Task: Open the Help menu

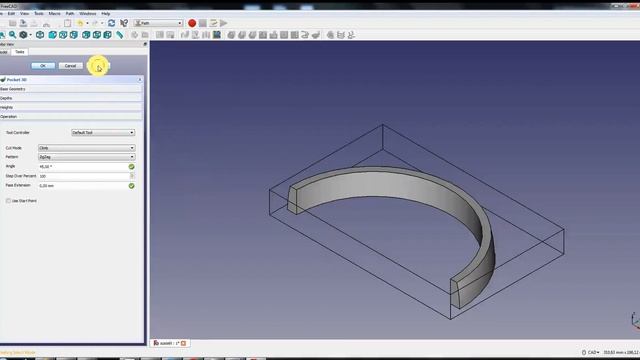Action: point(105,13)
